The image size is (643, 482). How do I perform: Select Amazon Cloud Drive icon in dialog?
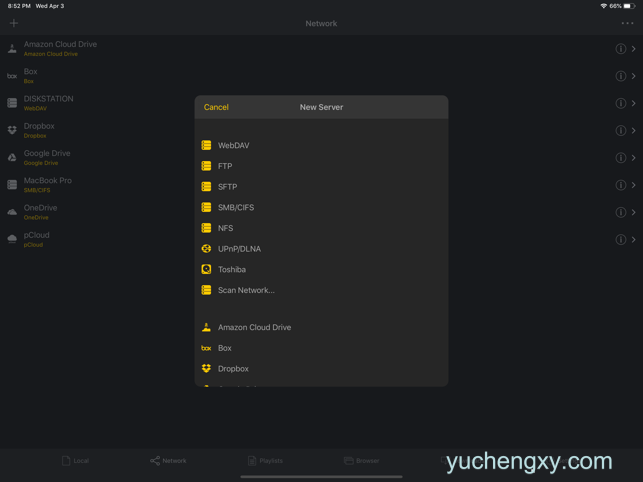click(x=206, y=327)
